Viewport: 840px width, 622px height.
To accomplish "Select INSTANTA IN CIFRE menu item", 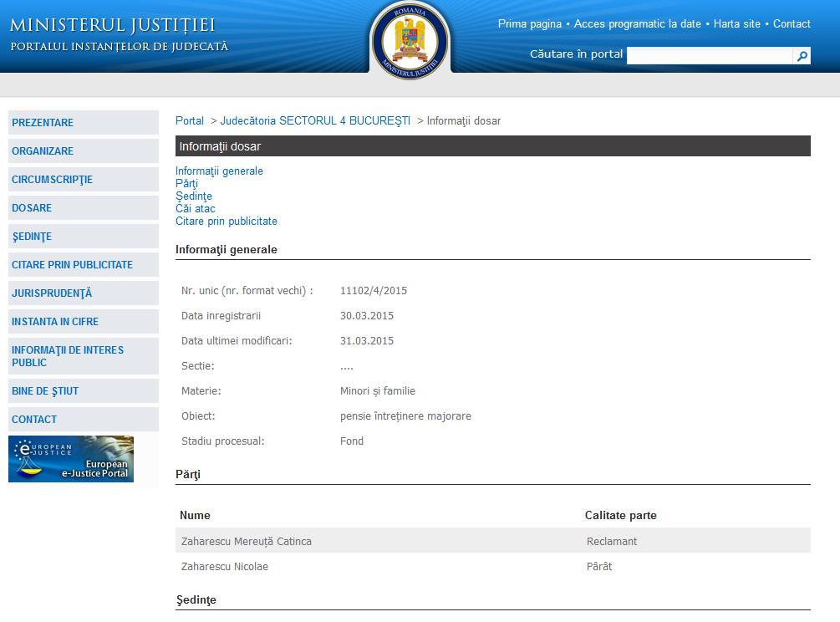I will click(x=55, y=322).
